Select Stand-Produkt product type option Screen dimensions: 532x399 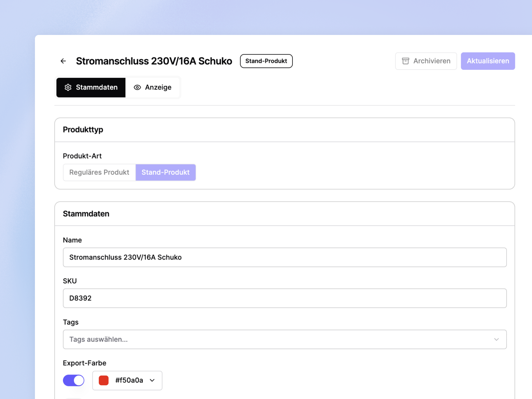click(x=165, y=172)
